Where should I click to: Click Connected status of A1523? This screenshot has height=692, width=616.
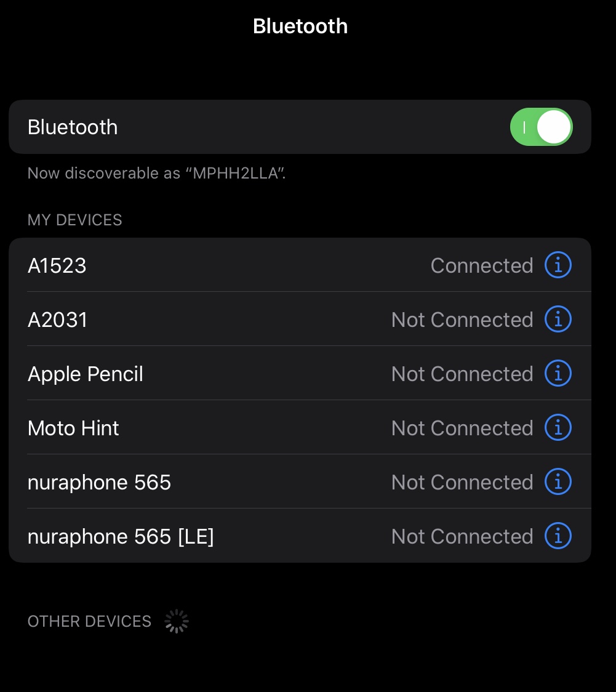(481, 266)
